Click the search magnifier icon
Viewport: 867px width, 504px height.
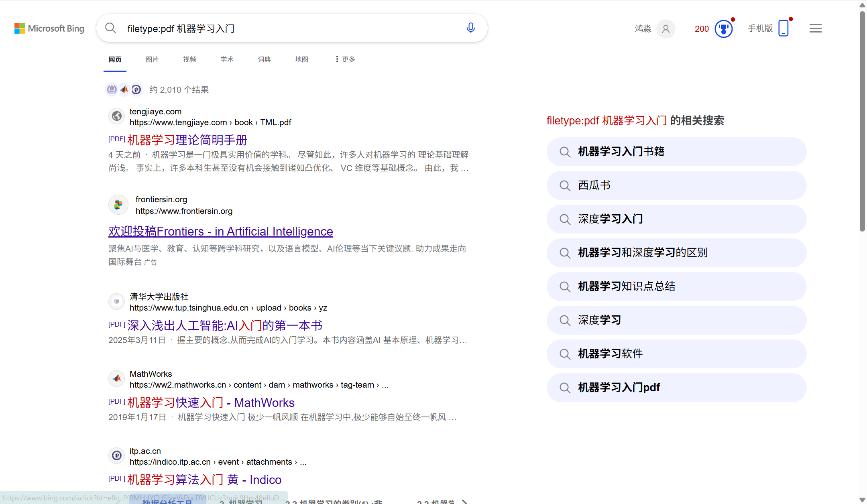tap(110, 28)
